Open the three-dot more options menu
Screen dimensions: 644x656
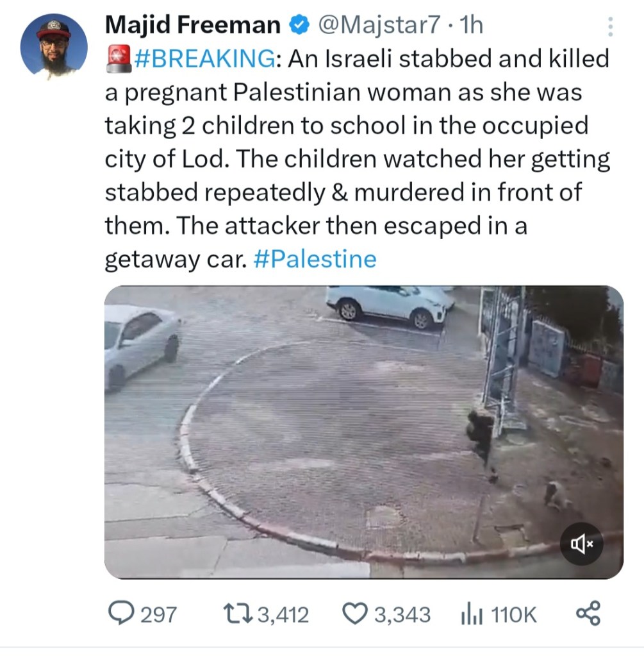(609, 27)
